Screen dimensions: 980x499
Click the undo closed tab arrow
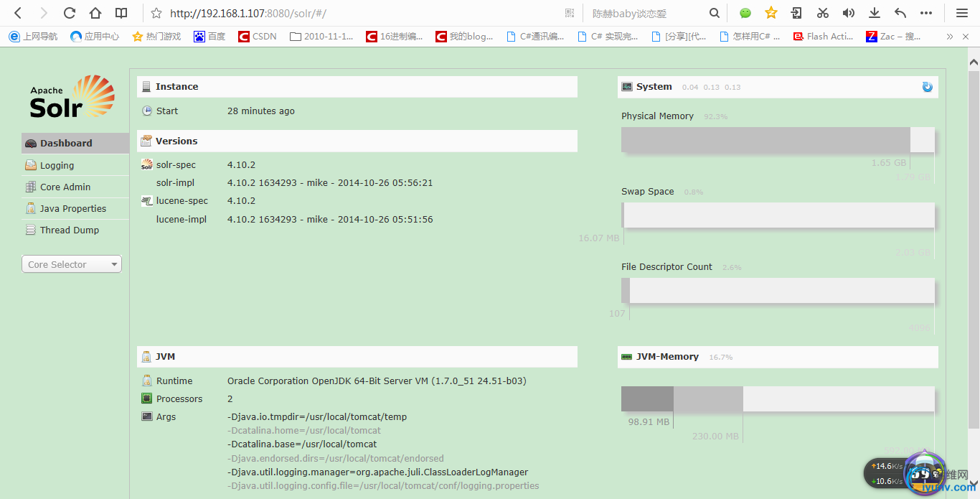[x=900, y=13]
